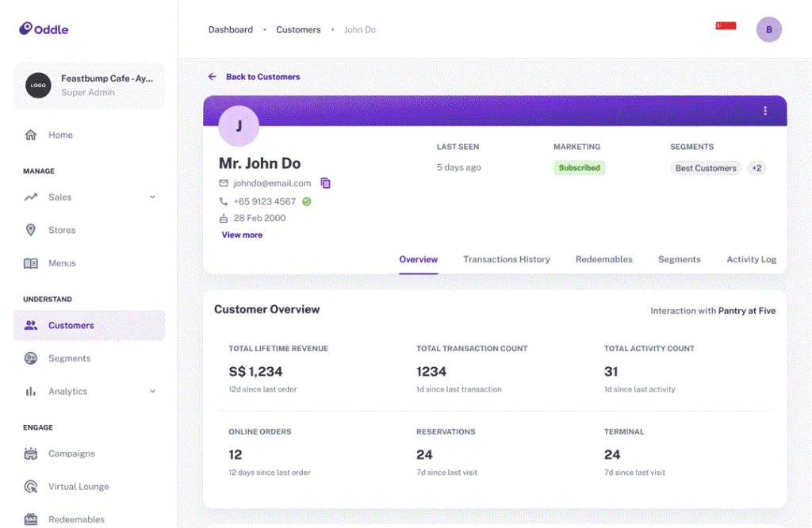The height and width of the screenshot is (528, 812).
Task: Click the Campaigns icon under Engage
Action: 31,453
